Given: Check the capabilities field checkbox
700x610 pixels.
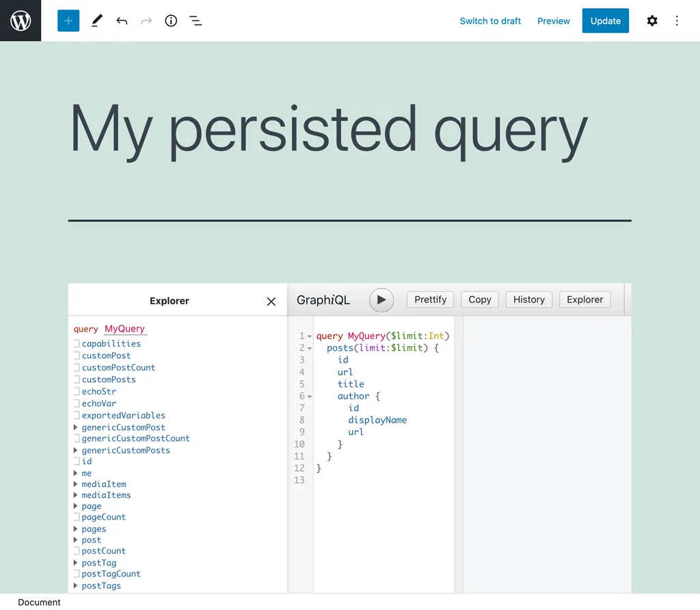Looking at the screenshot, I should pos(77,343).
